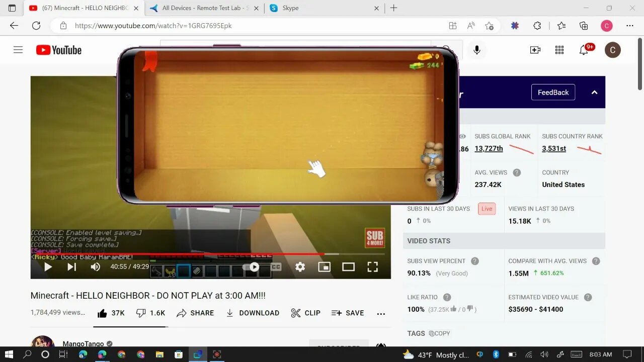The height and width of the screenshot is (362, 644).
Task: Open File Explorer from the taskbar
Action: pyautogui.click(x=159, y=354)
